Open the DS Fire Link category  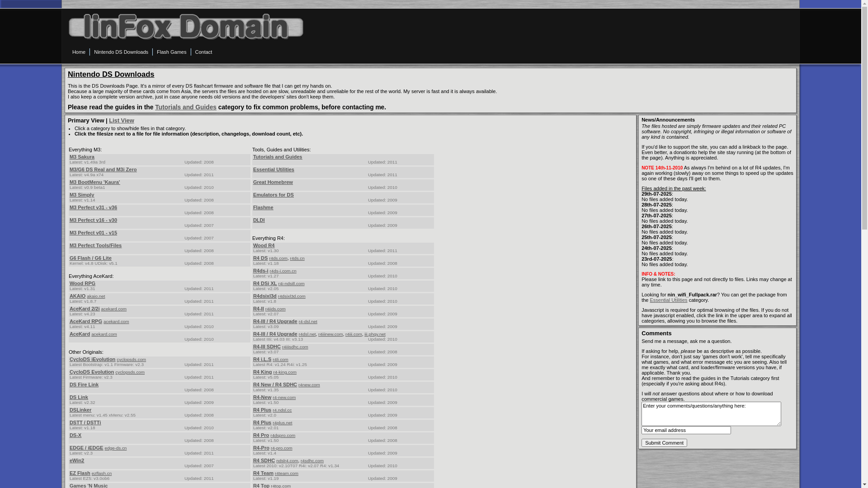(84, 385)
